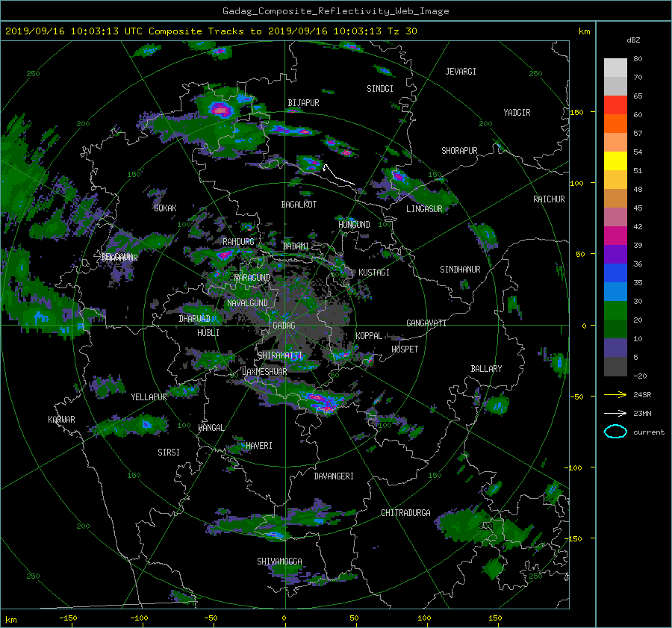Click the Gadag_Composite_Reflectivity_Web_Image title

[x=335, y=11]
